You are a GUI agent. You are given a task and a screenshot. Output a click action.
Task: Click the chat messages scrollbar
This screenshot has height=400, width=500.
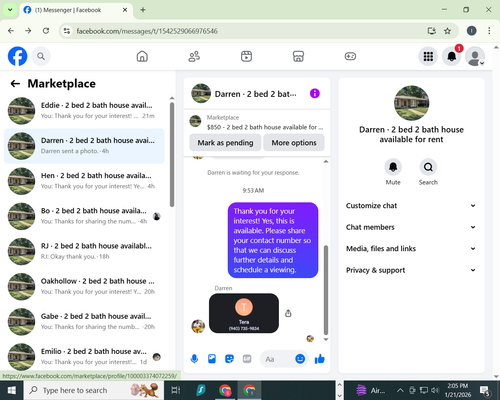tap(326, 290)
